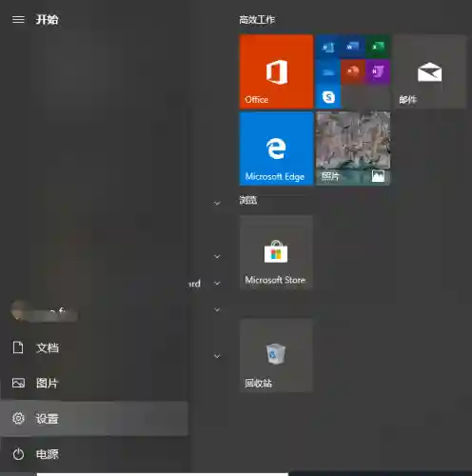Open the OneDrive cloud icon tile
Screen dimensions: 472x476
point(328,71)
